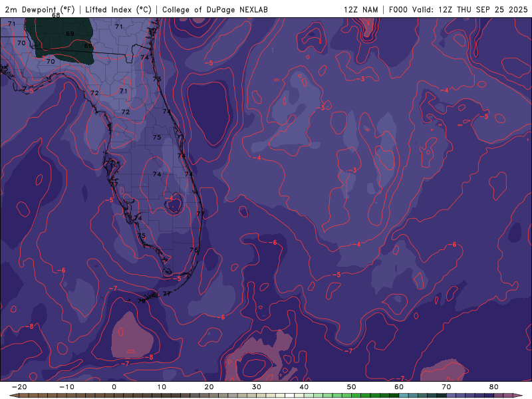Click the 40 label on the color scale

pyautogui.click(x=304, y=387)
